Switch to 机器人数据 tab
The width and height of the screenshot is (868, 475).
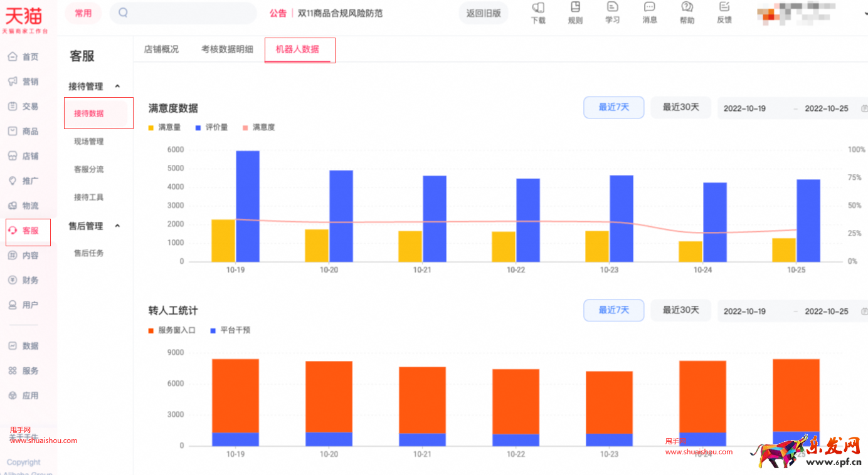click(x=297, y=49)
